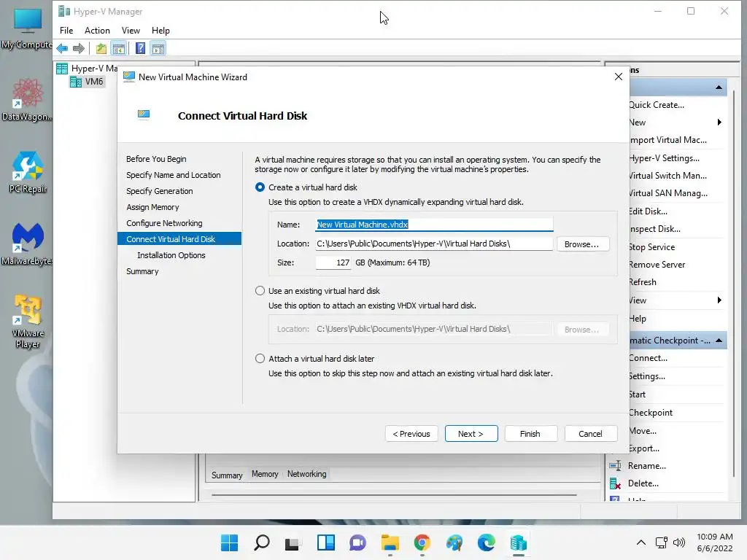
Task: Click the virtual hard disk Name field
Action: tap(434, 225)
